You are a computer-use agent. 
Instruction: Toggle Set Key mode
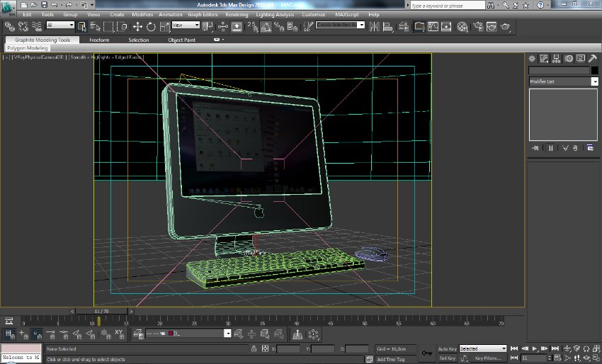(x=447, y=358)
